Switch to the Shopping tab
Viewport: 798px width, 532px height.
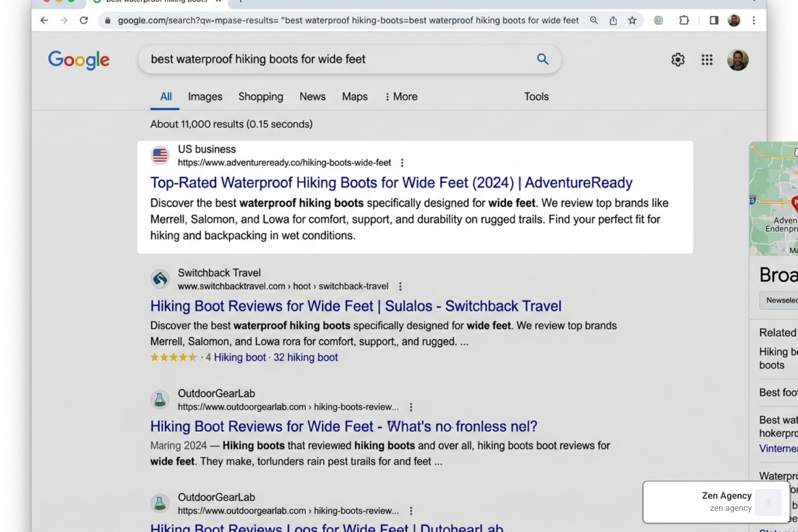(x=261, y=97)
